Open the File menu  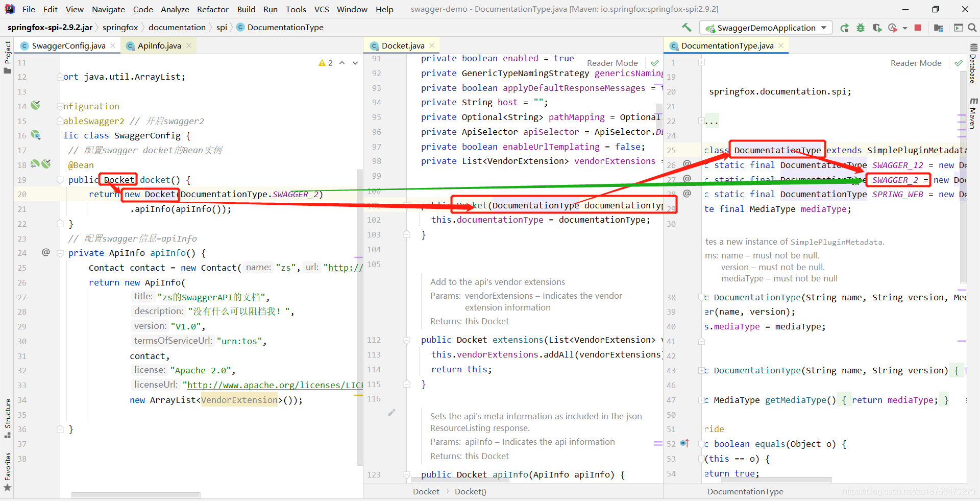(29, 9)
